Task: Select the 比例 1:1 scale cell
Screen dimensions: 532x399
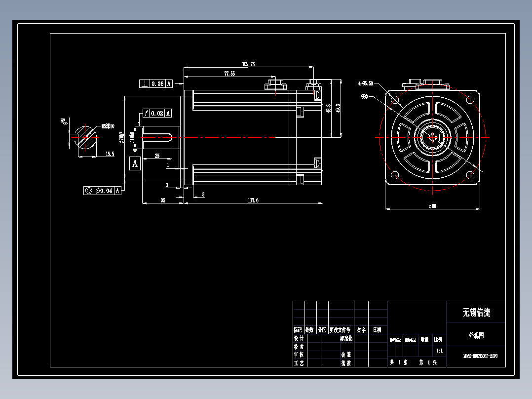Action: [439, 351]
